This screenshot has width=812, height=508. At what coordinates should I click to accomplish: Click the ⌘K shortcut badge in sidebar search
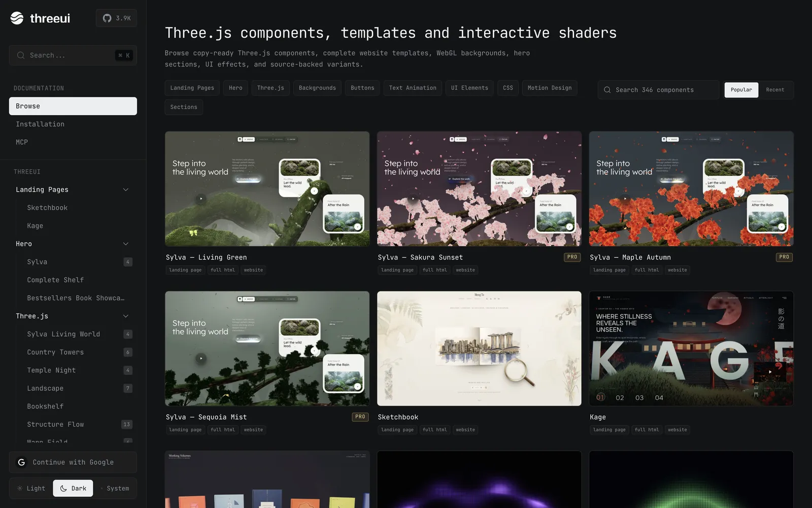[x=124, y=55]
